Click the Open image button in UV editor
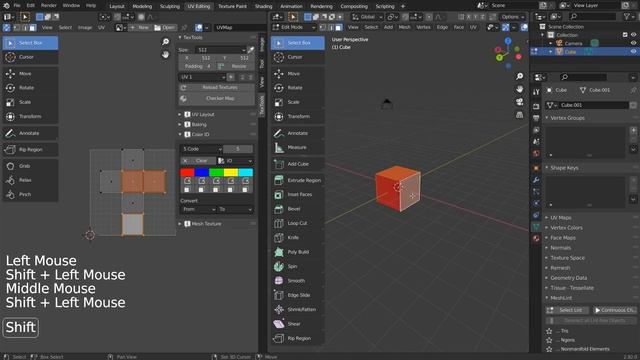This screenshot has height=360, width=640. pyautogui.click(x=164, y=27)
